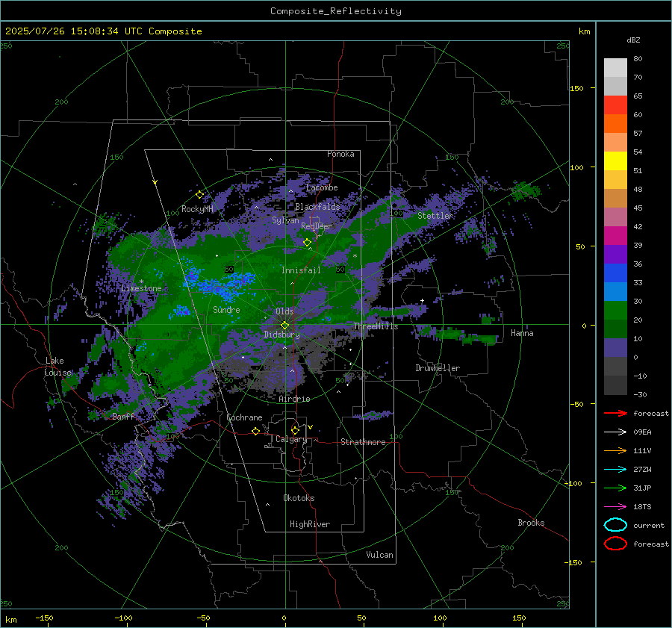Click the yellow diamond marker near RockyMH
672x628 pixels.
tap(199, 195)
